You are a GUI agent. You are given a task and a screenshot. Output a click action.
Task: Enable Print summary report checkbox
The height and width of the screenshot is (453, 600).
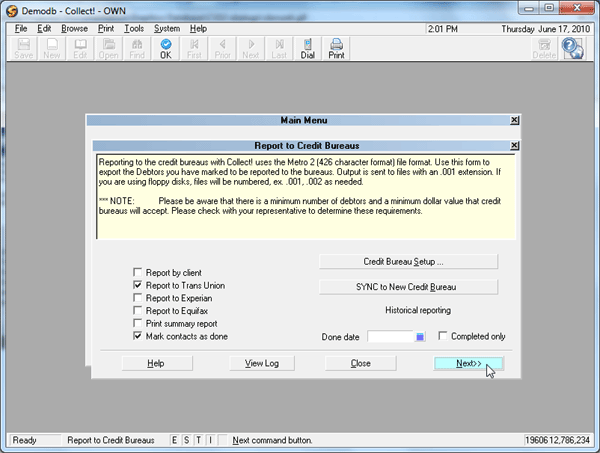(137, 323)
